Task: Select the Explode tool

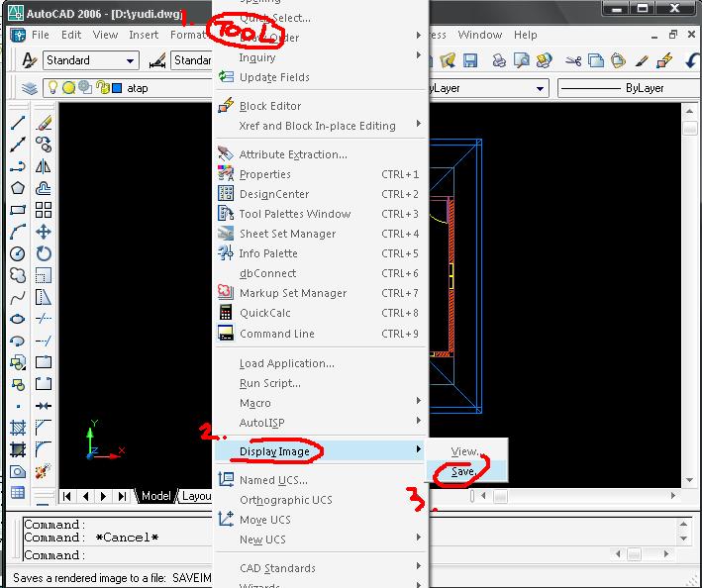Action: 44,471
